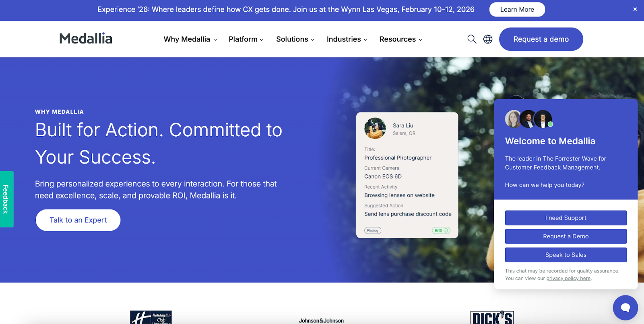
Task: Open the globe language selector
Action: pos(488,39)
